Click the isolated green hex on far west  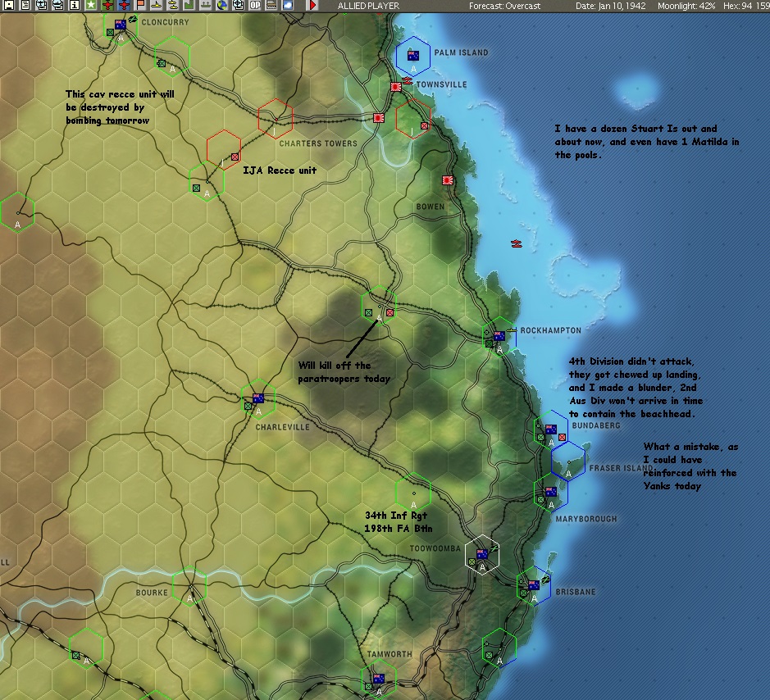point(17,212)
